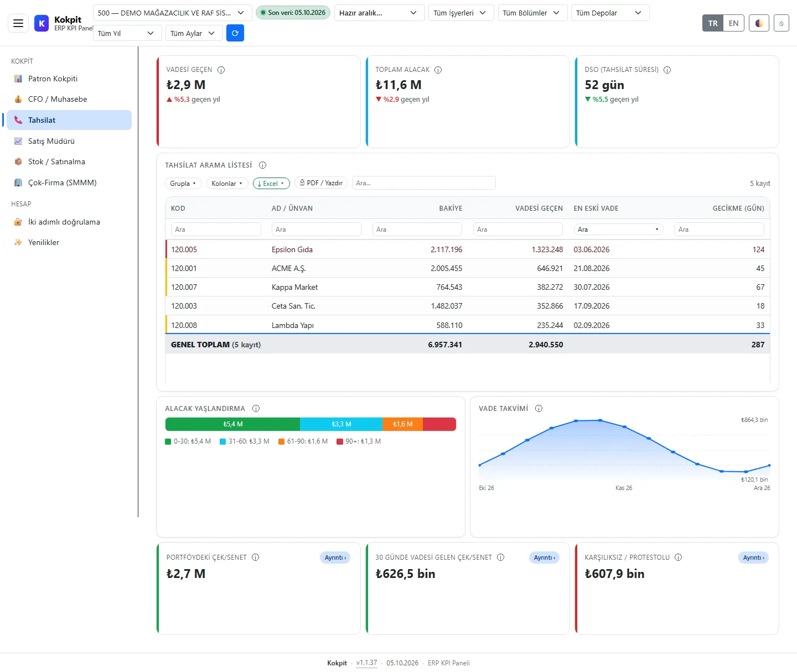The image size is (797, 672).
Task: Open the EN ESKİ VADE filter dropdown
Action: point(618,229)
